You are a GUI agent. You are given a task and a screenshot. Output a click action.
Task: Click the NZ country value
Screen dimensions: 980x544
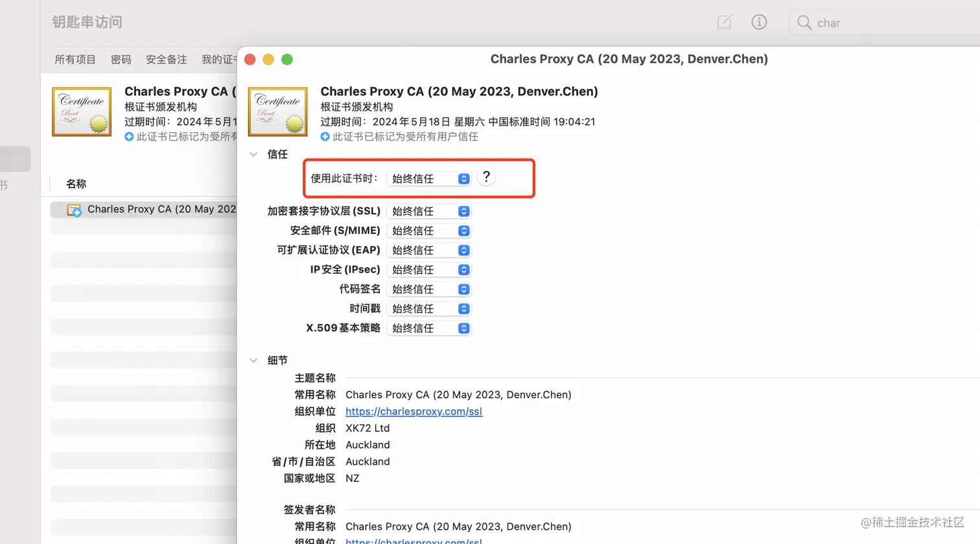(353, 479)
